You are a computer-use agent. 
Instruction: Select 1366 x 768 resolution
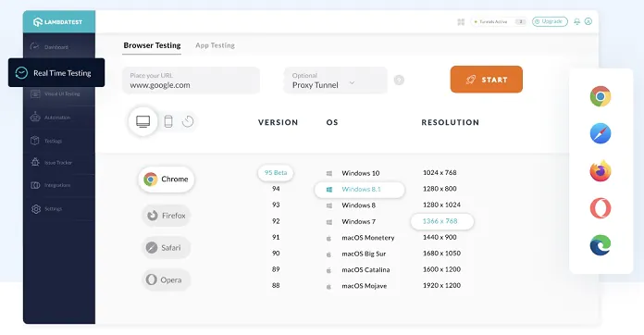pyautogui.click(x=442, y=221)
